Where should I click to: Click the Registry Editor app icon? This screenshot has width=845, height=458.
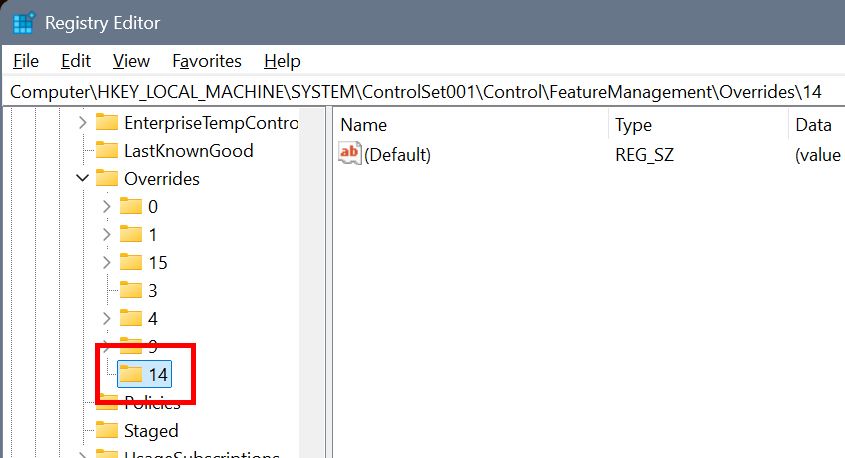[24, 23]
